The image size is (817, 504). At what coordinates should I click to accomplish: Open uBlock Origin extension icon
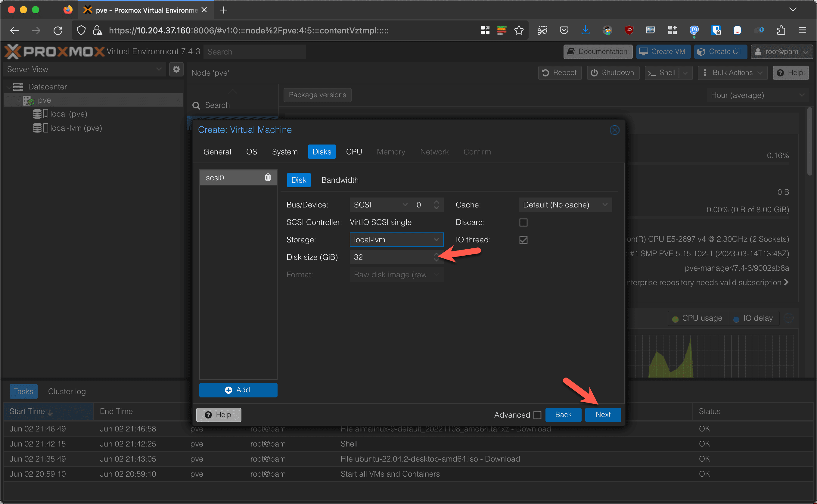click(x=629, y=30)
